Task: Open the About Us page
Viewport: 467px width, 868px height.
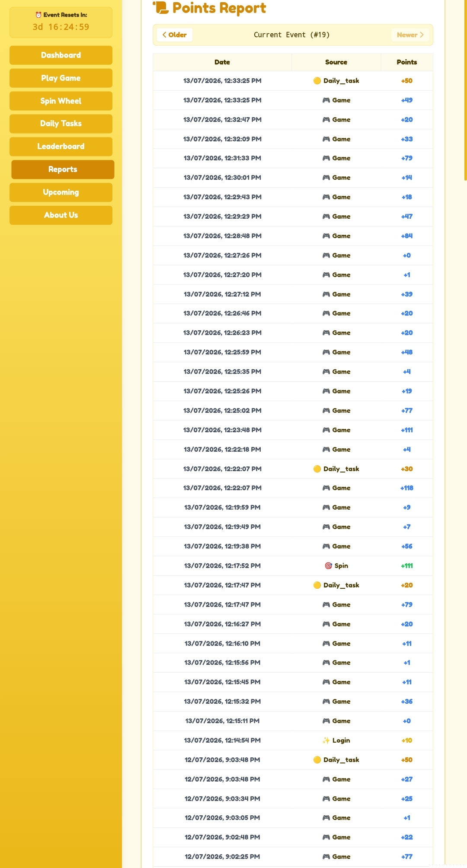Action: pos(61,215)
